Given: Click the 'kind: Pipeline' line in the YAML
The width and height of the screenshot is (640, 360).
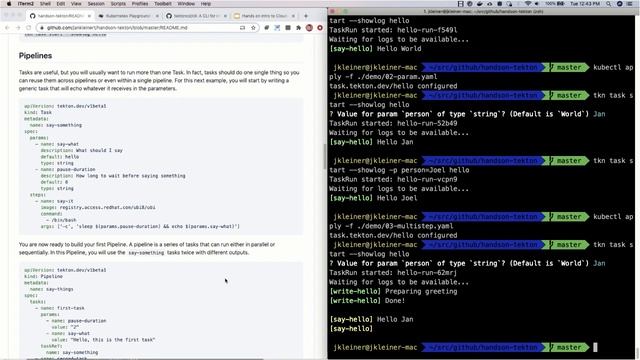Looking at the screenshot, I should pos(43,276).
